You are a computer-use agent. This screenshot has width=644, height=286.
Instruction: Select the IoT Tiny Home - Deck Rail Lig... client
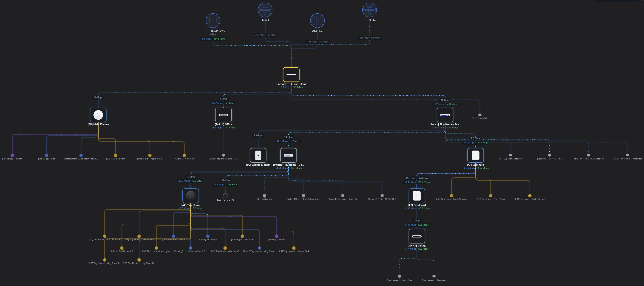pos(530,196)
